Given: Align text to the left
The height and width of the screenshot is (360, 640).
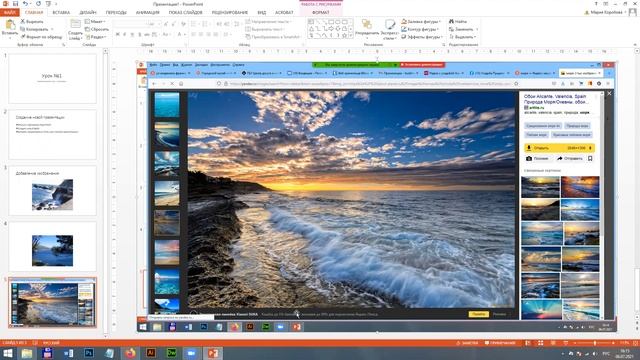Looking at the screenshot, I should tap(193, 35).
